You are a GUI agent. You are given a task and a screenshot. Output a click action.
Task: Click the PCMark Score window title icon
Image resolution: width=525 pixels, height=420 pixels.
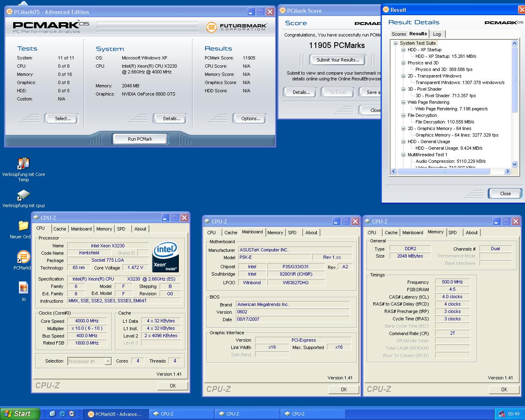(x=283, y=11)
